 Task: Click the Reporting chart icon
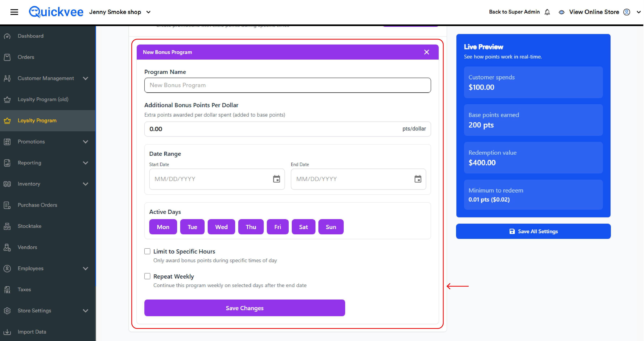tap(7, 163)
